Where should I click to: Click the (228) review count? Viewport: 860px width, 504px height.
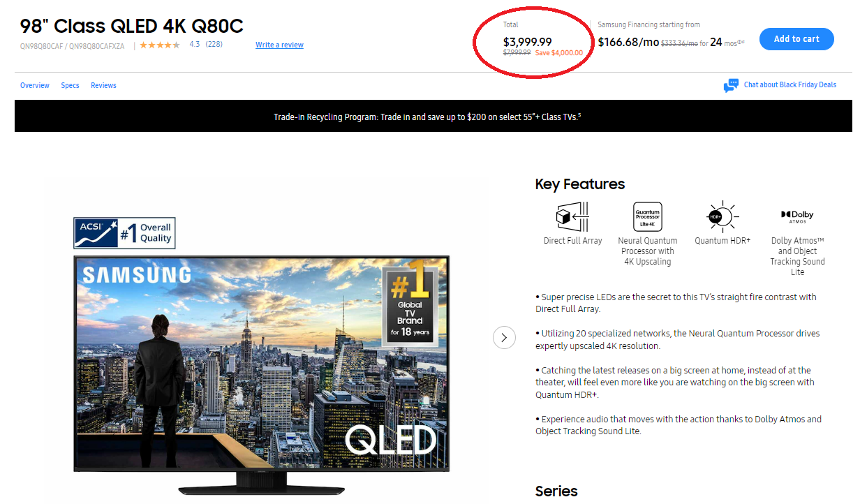[x=214, y=45]
